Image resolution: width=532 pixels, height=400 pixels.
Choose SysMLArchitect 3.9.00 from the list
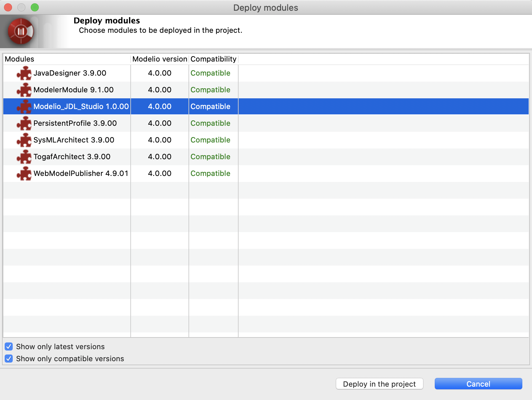tap(266, 140)
